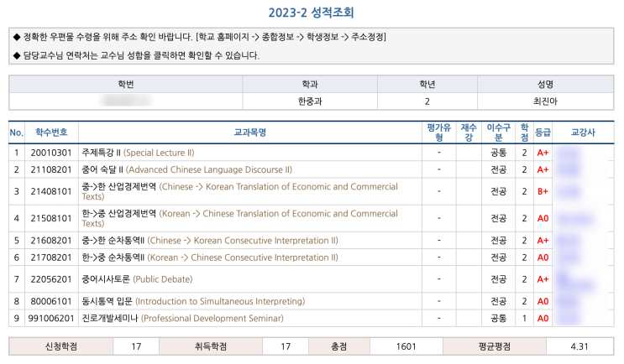Select the 중->한 순차통역II course name
The height and width of the screenshot is (364, 624).
pyautogui.click(x=210, y=241)
